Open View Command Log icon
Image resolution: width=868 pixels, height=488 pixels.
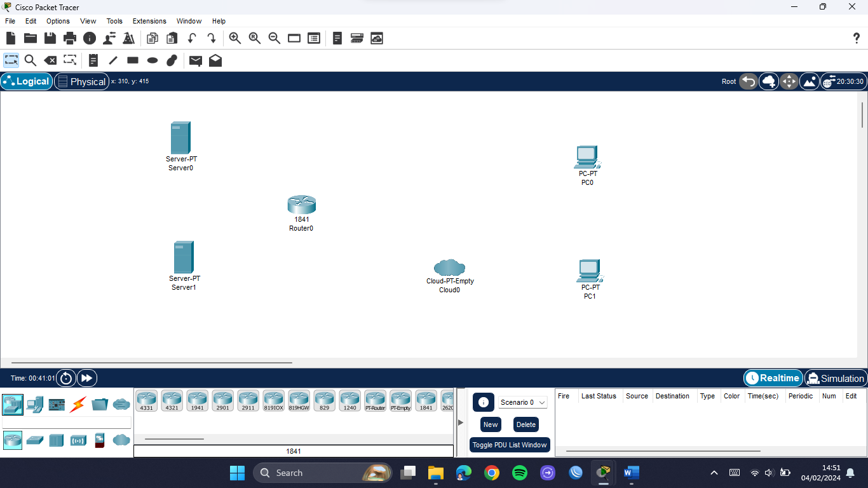point(337,38)
